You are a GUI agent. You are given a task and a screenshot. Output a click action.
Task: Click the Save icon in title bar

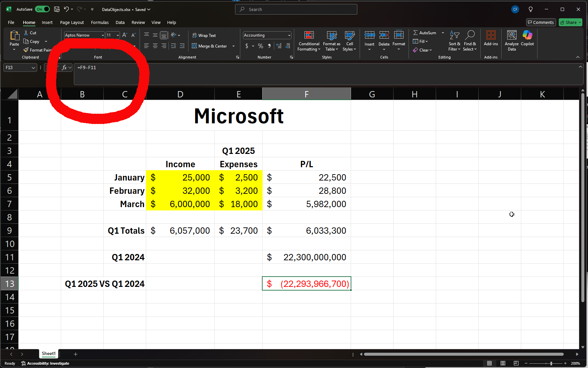coord(57,9)
